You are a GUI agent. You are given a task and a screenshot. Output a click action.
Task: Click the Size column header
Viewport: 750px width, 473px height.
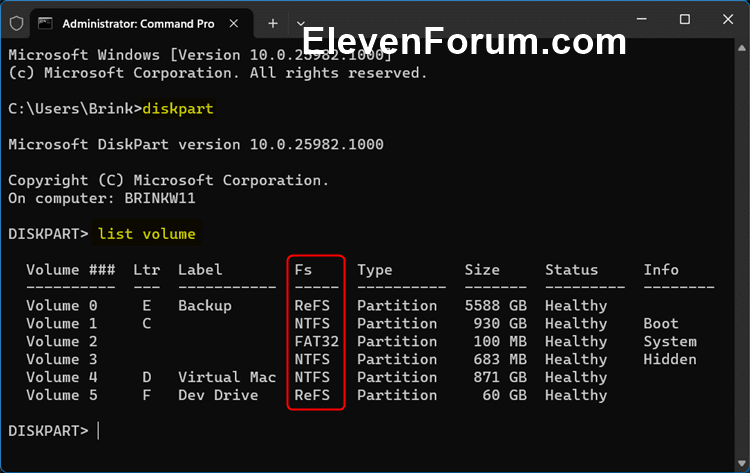[482, 270]
